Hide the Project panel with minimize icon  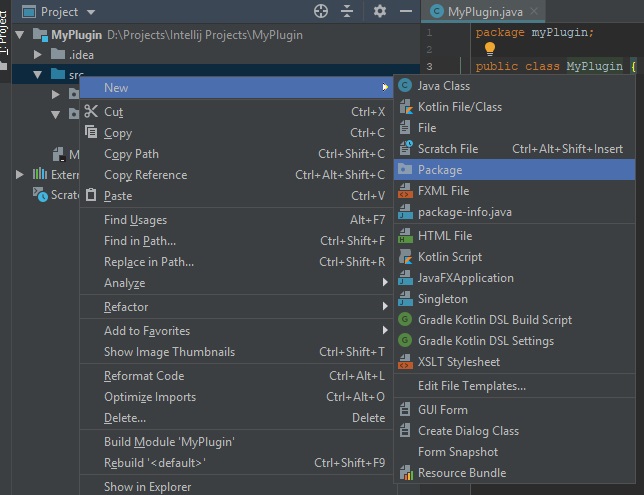405,11
